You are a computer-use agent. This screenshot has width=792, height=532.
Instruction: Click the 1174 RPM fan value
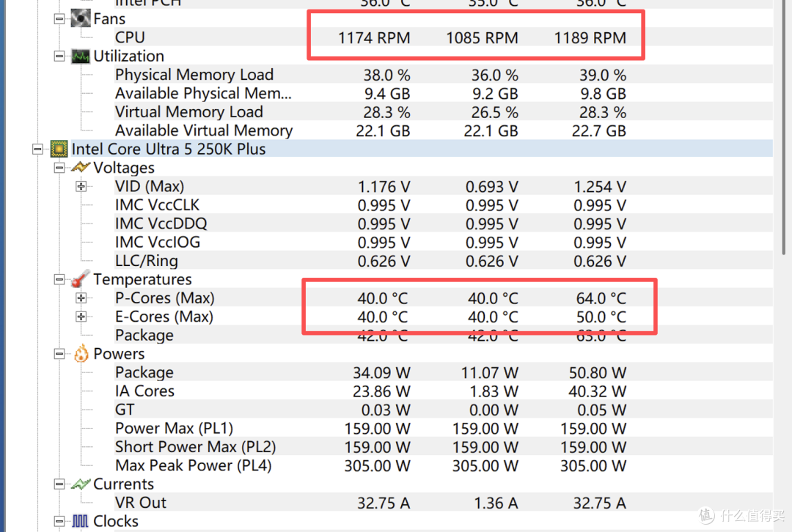[x=374, y=38]
